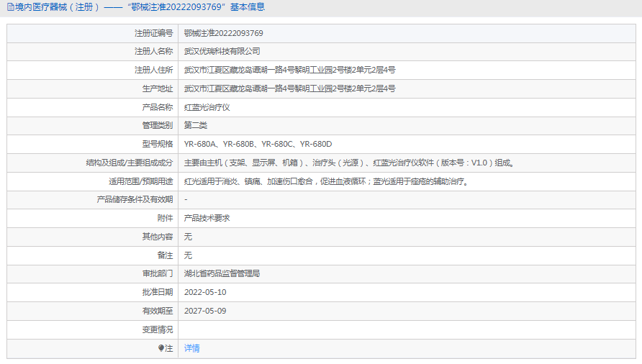Screen dimensions: 642x364
Task: Click the lightbulb icon beside 注
Action: (161, 348)
